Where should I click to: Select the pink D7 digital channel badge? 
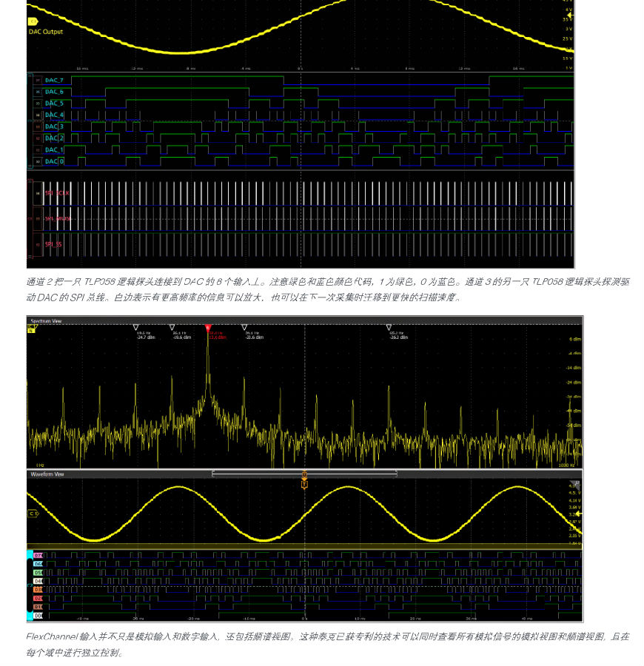tap(38, 556)
